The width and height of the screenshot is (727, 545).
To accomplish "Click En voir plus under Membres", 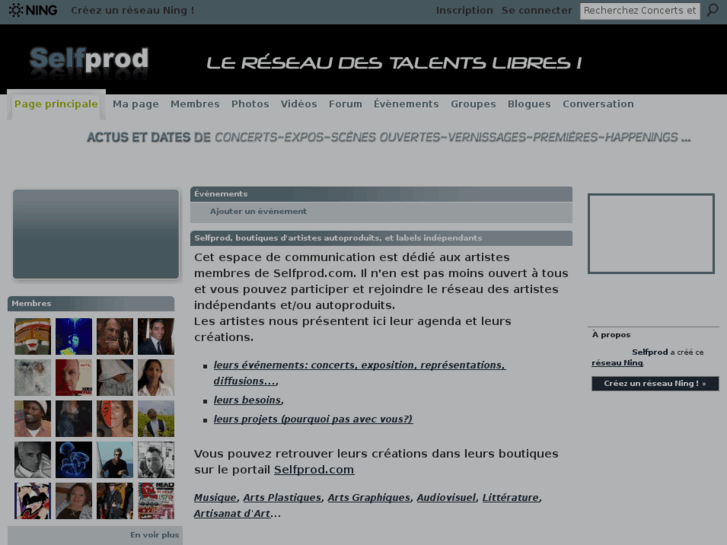I will (154, 535).
